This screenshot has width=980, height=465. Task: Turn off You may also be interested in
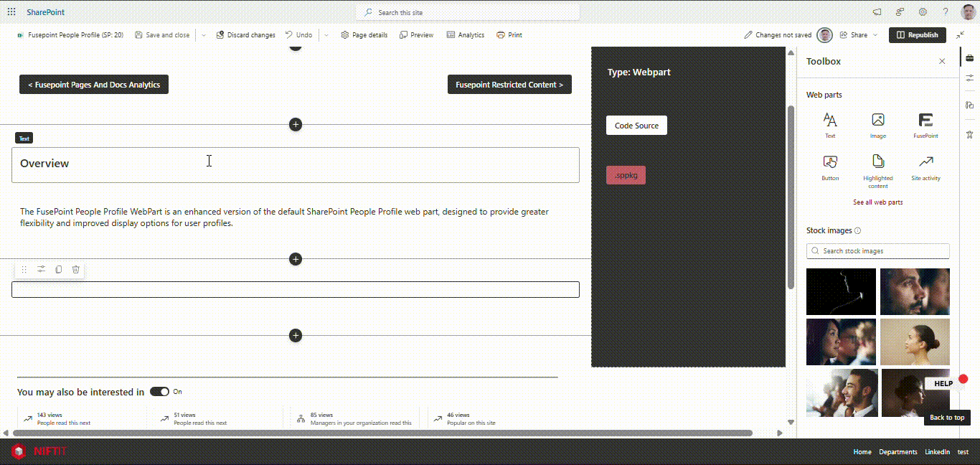[x=159, y=392]
